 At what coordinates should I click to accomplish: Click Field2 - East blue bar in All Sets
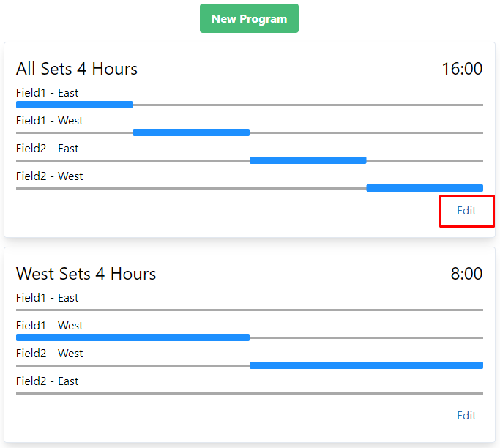[307, 160]
